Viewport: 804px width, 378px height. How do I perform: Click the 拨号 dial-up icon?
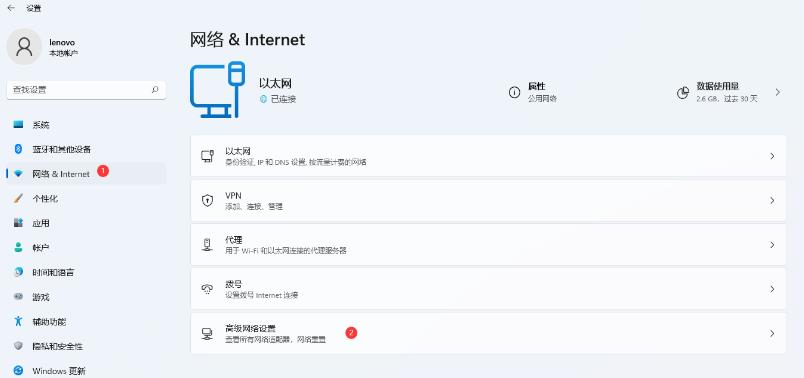click(207, 289)
